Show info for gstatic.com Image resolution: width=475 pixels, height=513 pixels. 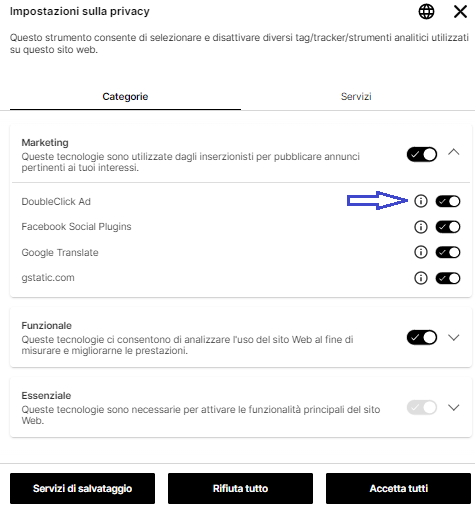tap(421, 278)
